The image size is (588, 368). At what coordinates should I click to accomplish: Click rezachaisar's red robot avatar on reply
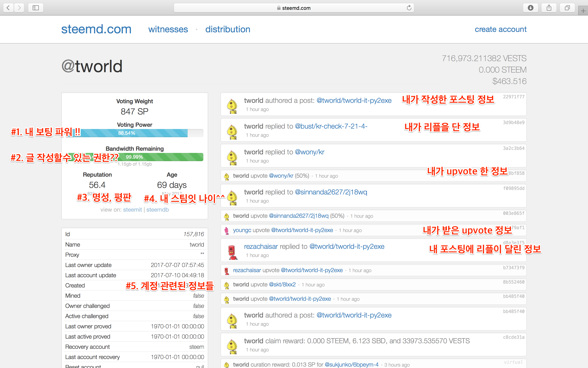coord(232,252)
